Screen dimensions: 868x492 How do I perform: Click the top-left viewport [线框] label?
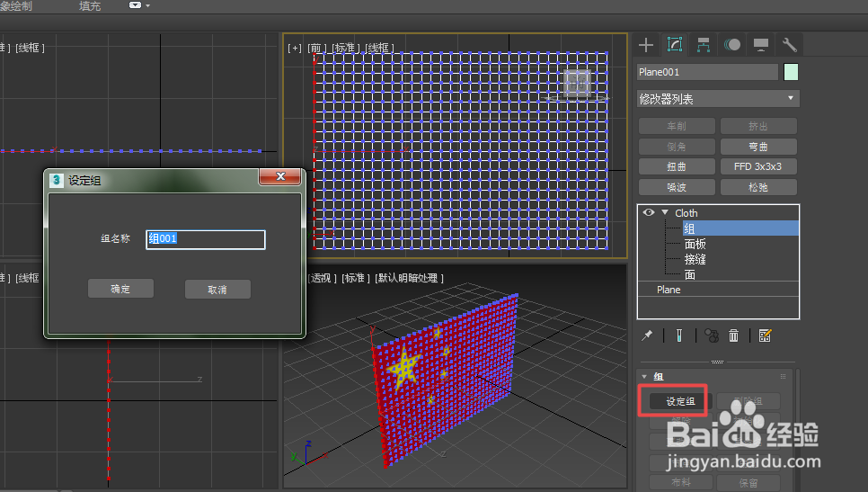[31, 49]
